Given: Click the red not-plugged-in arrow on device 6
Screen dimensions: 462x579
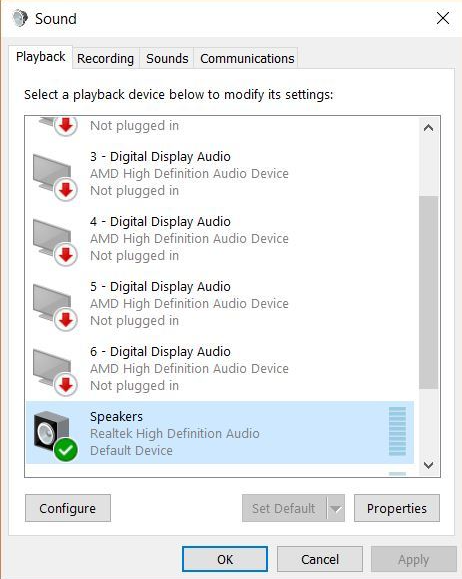Looking at the screenshot, I should click(x=66, y=385).
